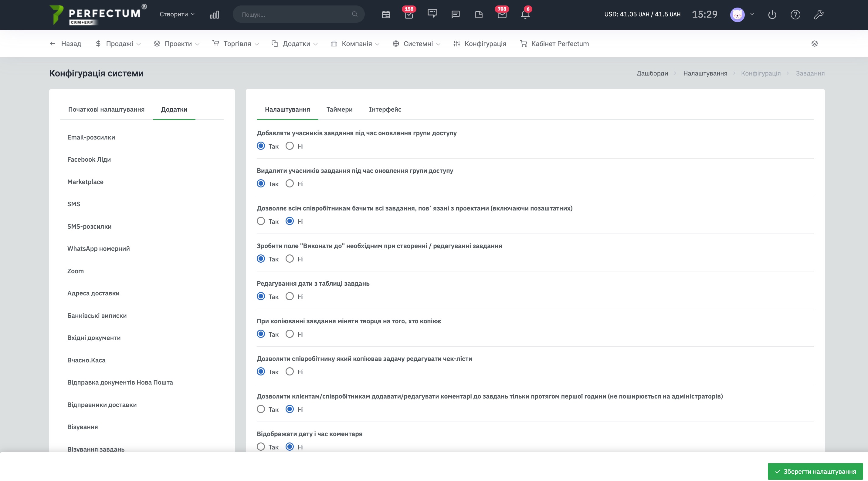Open tasks icon with 158 badge
The width and height of the screenshot is (868, 481).
coord(409,15)
